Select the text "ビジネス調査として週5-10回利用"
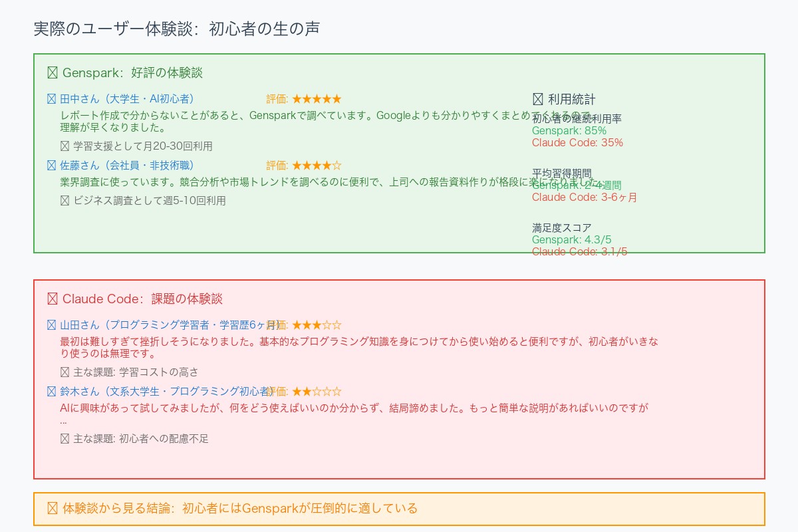This screenshot has height=532, width=798. point(150,200)
